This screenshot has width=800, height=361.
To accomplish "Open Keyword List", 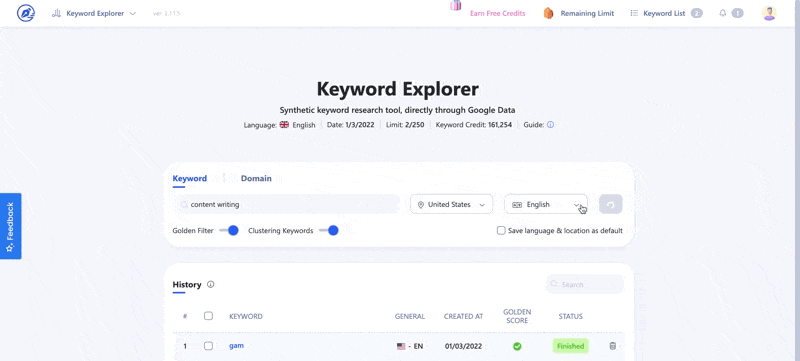I will pyautogui.click(x=664, y=14).
